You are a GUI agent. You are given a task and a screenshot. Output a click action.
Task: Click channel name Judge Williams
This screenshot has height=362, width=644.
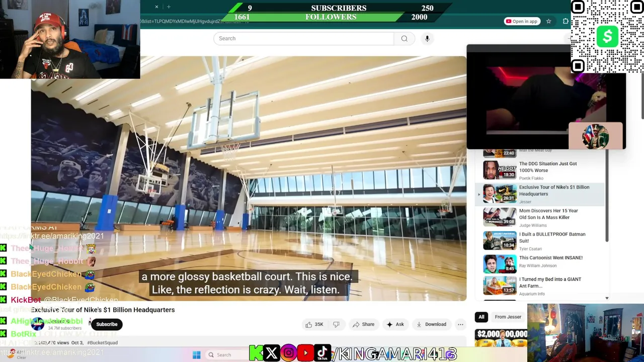533,225
